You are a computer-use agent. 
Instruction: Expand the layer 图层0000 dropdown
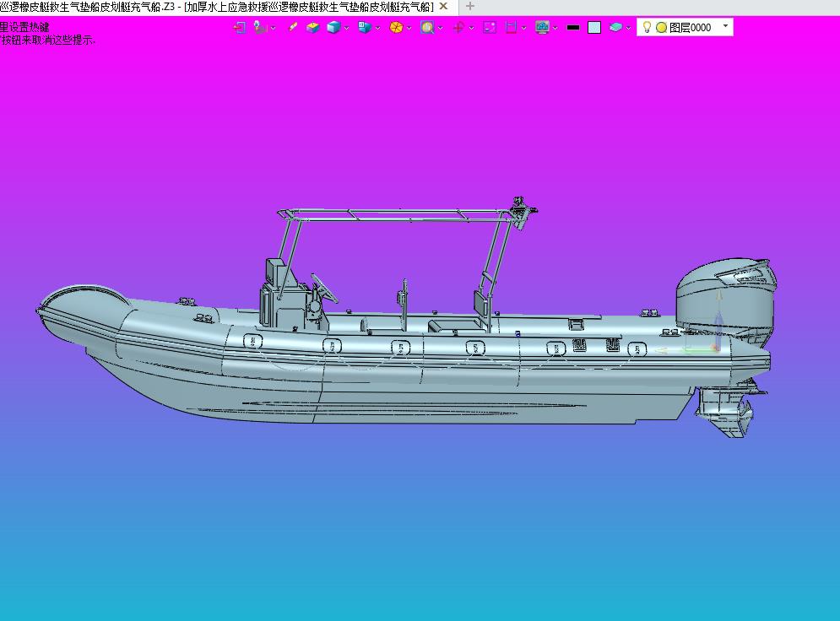(725, 26)
